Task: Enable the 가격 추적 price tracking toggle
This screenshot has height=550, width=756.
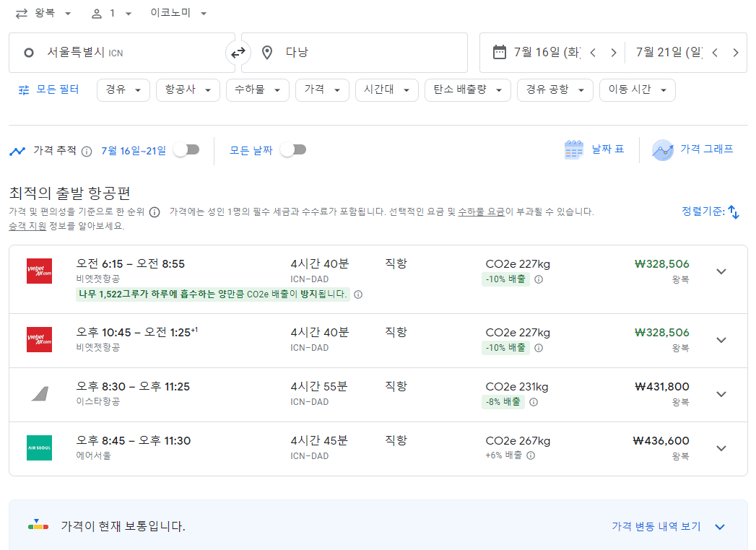Action: click(186, 149)
